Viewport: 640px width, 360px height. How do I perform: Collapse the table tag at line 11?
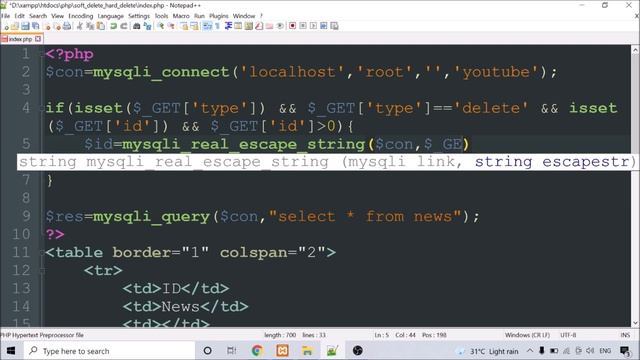[x=43, y=253]
